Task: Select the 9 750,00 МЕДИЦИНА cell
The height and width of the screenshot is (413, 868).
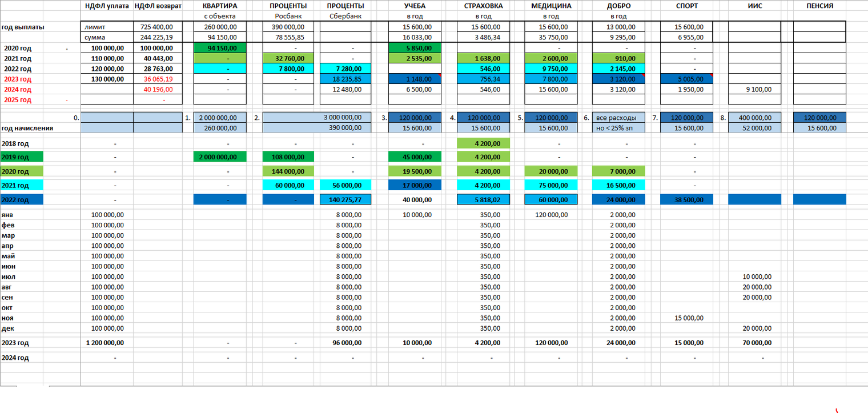Action: pos(551,69)
